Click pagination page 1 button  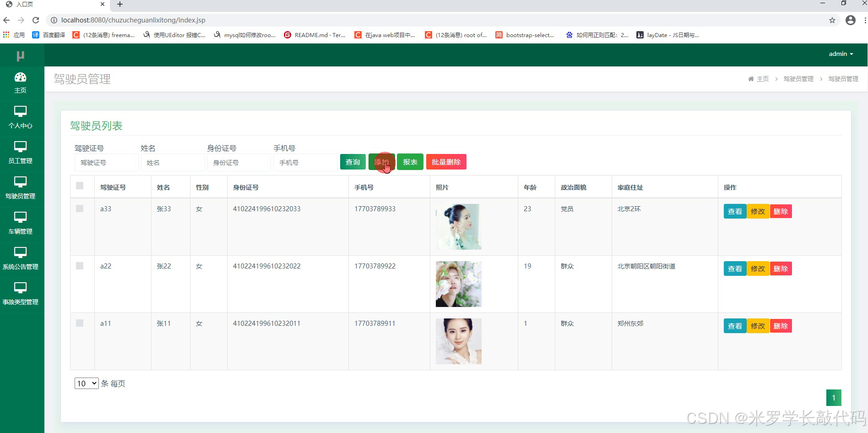tap(834, 398)
